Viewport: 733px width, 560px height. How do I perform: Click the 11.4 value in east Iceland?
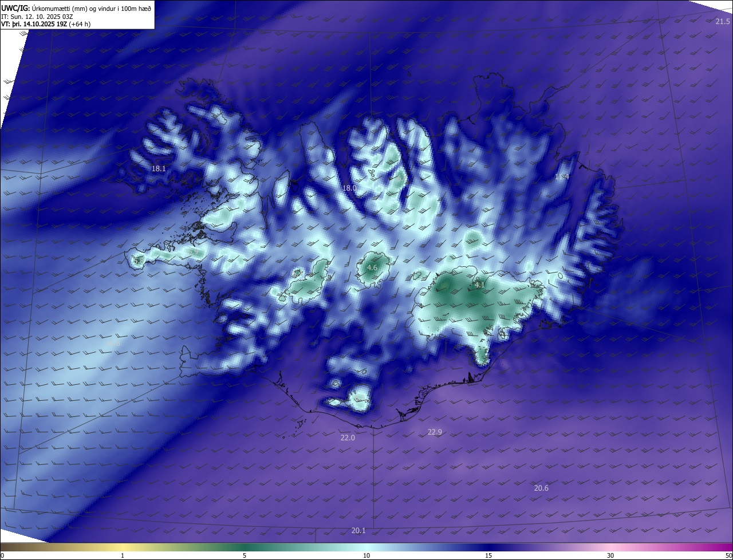click(x=562, y=176)
